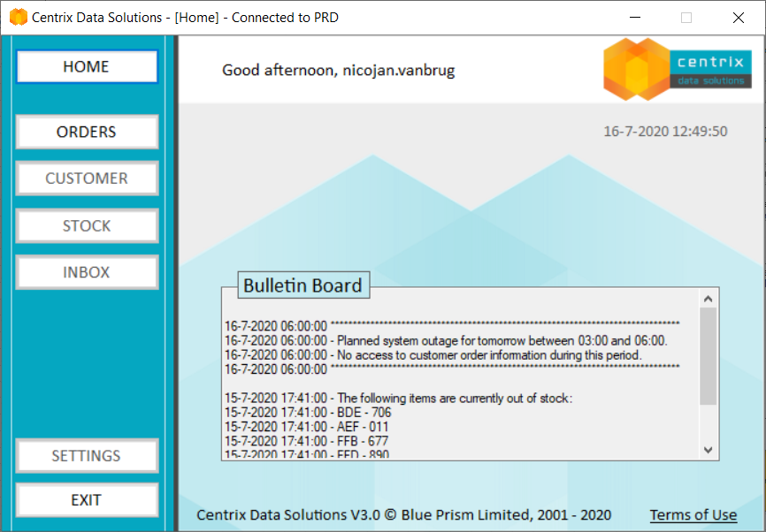Screen dimensions: 766x532
Task: Click the bulletin board scroll up arrow
Action: (x=709, y=299)
